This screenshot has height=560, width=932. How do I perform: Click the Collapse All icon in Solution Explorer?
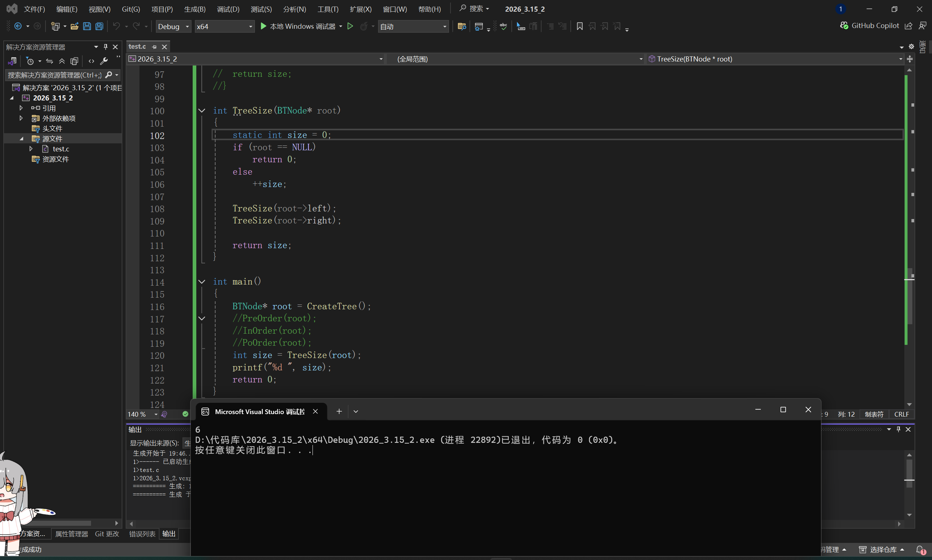62,61
